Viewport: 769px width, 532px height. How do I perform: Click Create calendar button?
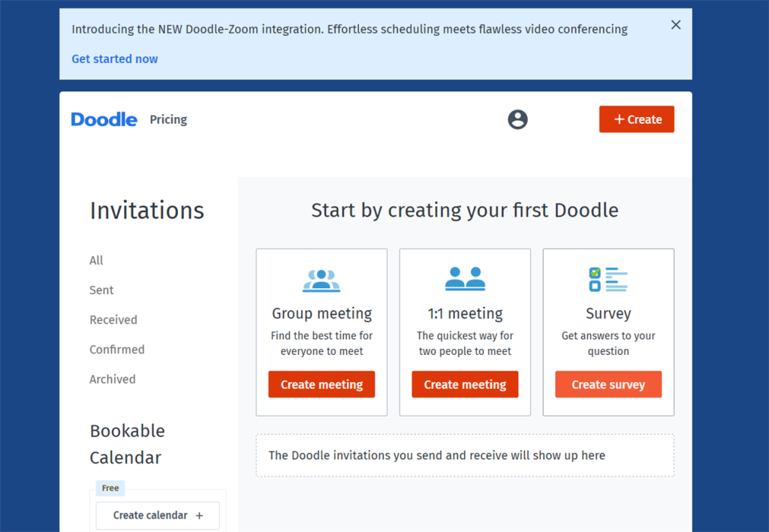pos(158,515)
